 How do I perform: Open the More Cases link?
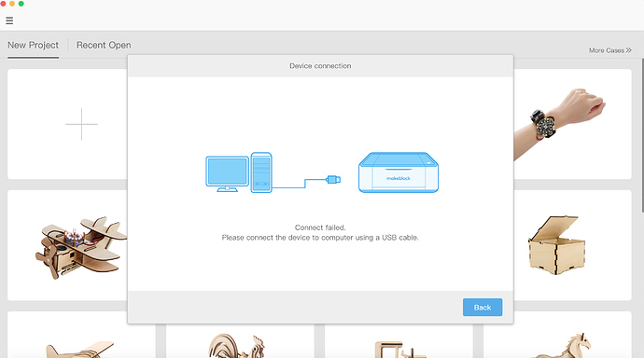pyautogui.click(x=609, y=50)
